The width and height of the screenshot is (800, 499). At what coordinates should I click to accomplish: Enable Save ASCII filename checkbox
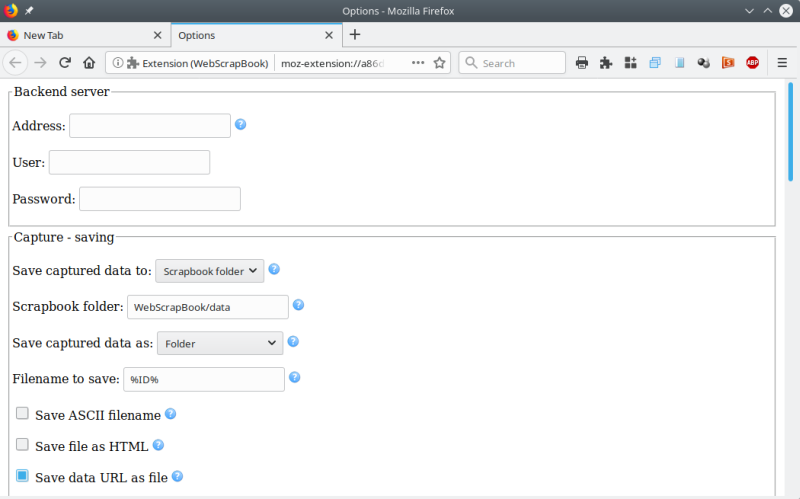(22, 413)
